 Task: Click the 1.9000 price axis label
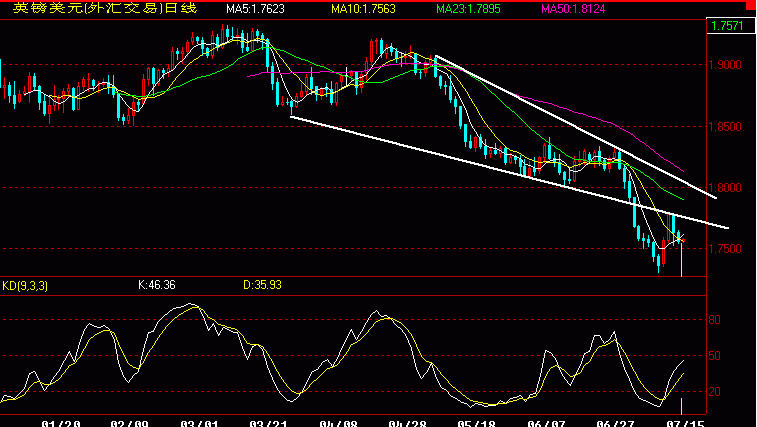point(725,64)
